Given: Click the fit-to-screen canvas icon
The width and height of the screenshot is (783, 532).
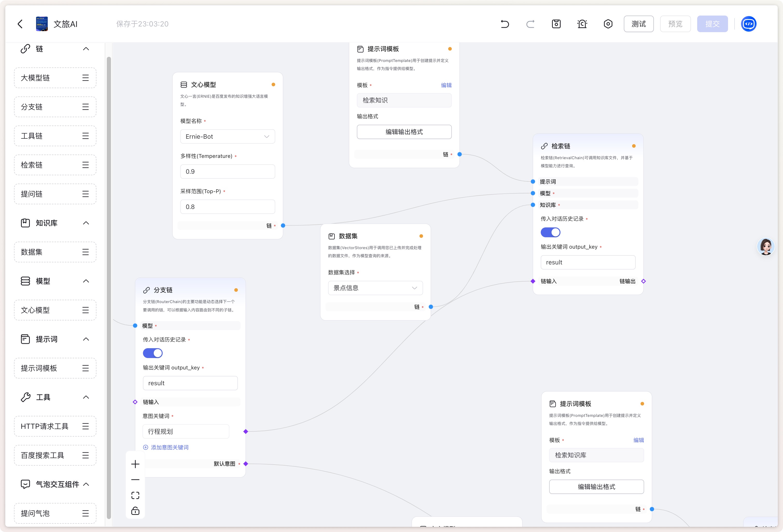Looking at the screenshot, I should tap(135, 495).
